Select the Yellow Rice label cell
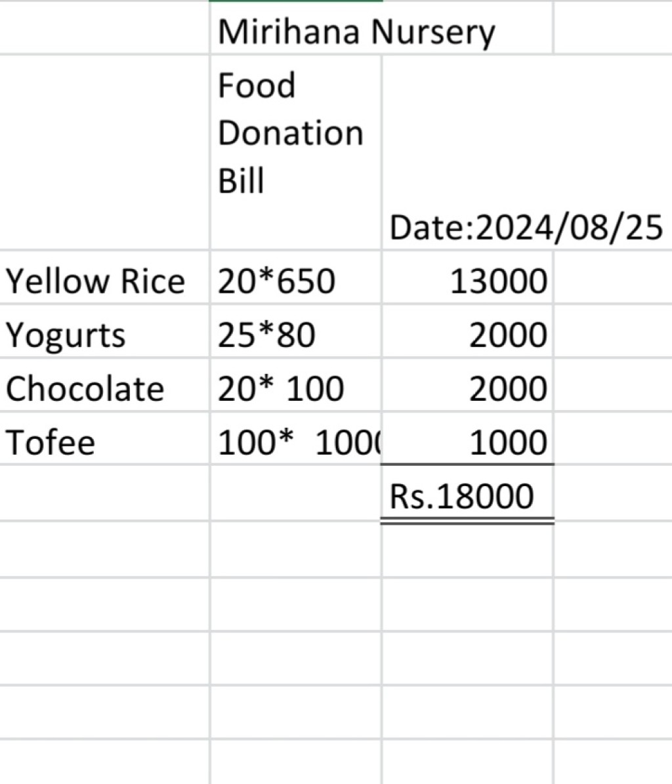 [104, 277]
